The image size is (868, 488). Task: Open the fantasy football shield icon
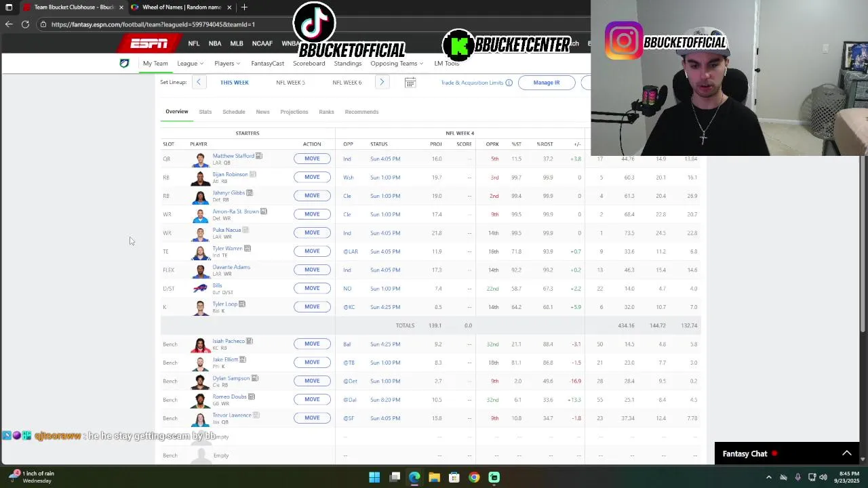[124, 63]
